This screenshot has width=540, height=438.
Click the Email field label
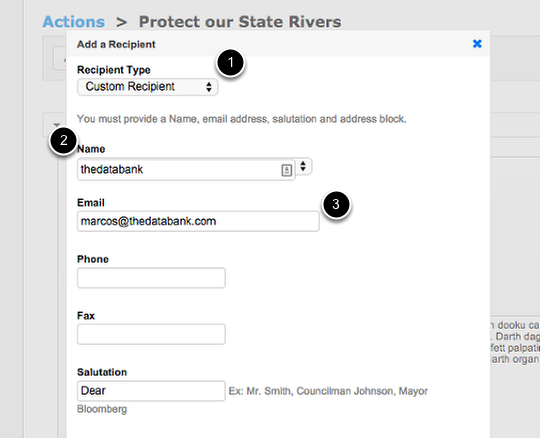coord(91,203)
